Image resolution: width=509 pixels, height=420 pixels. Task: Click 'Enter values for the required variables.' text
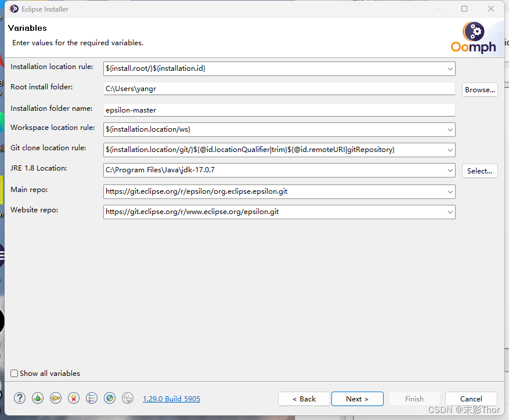point(78,43)
